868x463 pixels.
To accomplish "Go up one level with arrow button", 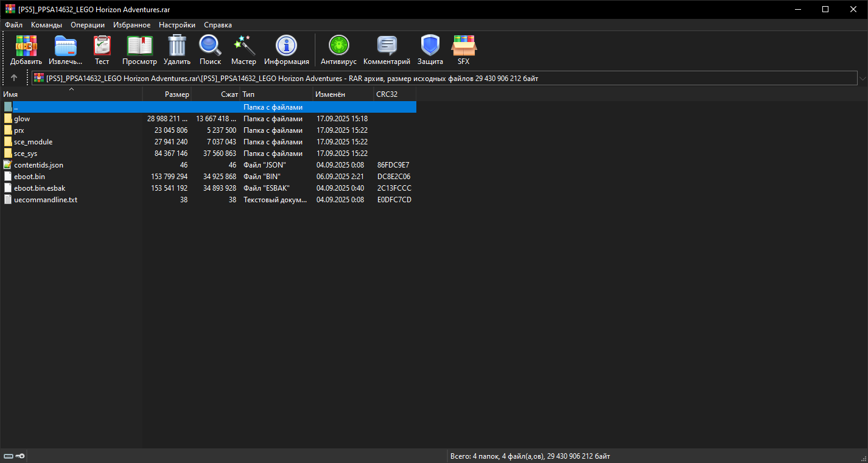I will [x=14, y=78].
